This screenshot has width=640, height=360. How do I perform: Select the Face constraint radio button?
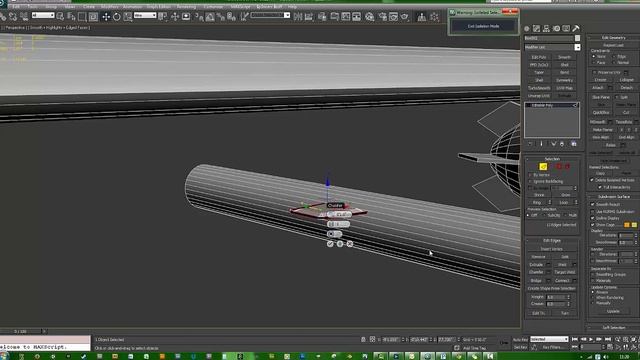coord(594,62)
